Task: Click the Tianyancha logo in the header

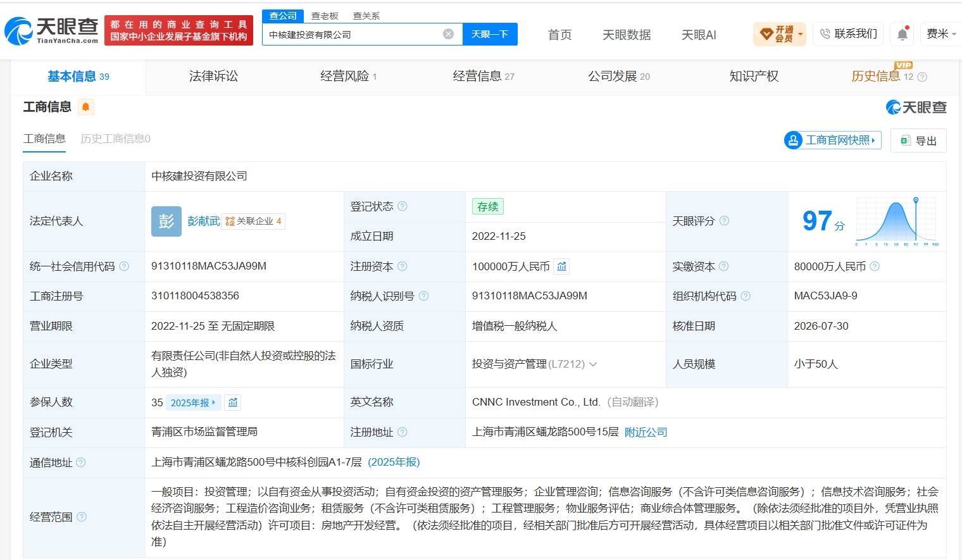Action: point(51,30)
